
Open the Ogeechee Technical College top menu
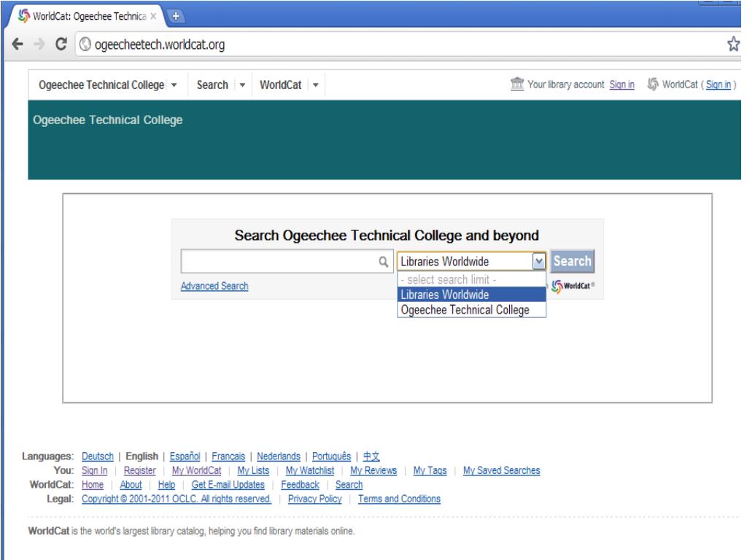pos(101,85)
